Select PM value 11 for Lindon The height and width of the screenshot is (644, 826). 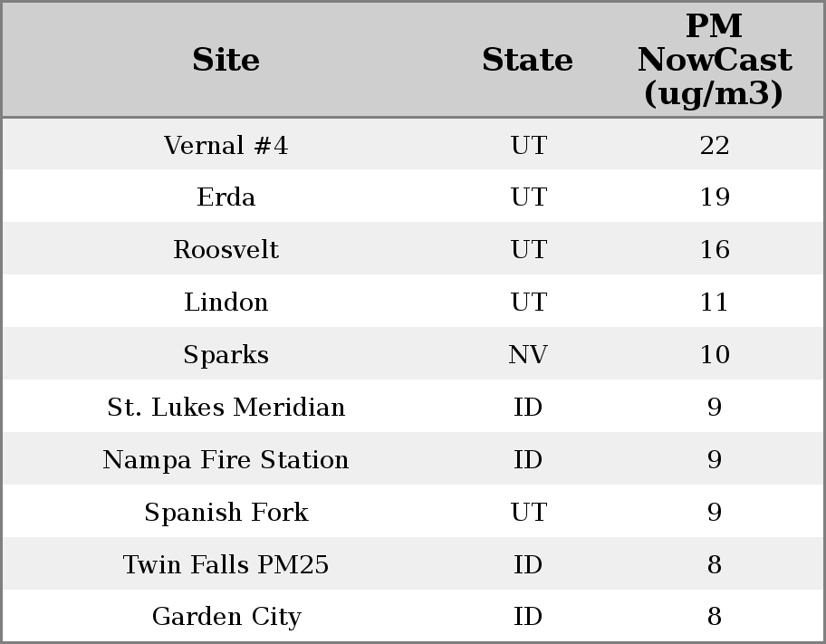tap(714, 303)
